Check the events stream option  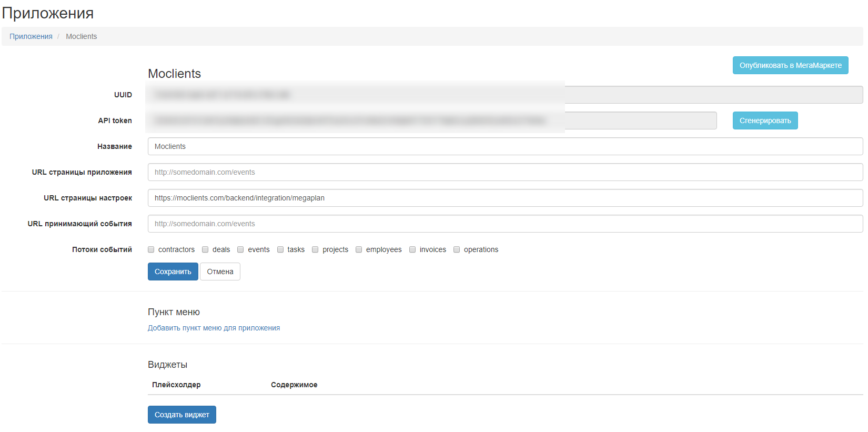point(240,249)
